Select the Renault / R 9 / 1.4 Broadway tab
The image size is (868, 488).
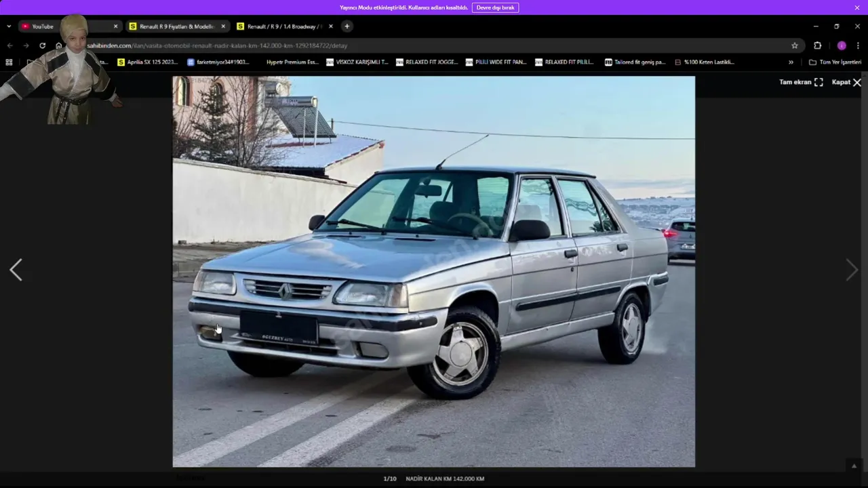pyautogui.click(x=284, y=26)
